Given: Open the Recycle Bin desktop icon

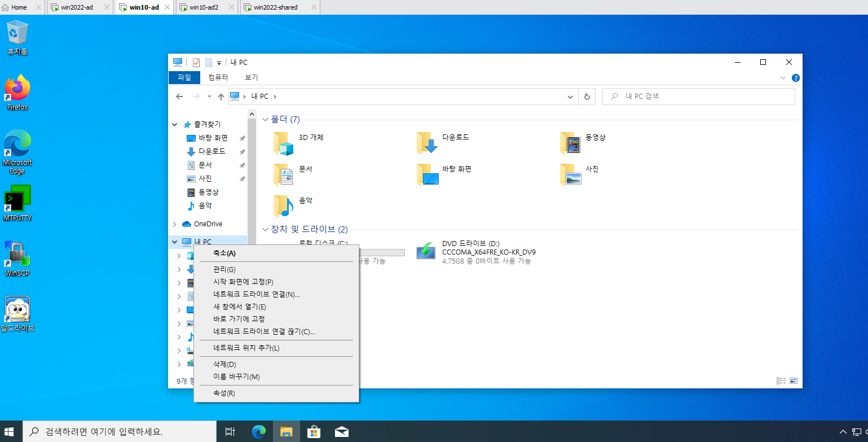Looking at the screenshot, I should click(x=17, y=38).
